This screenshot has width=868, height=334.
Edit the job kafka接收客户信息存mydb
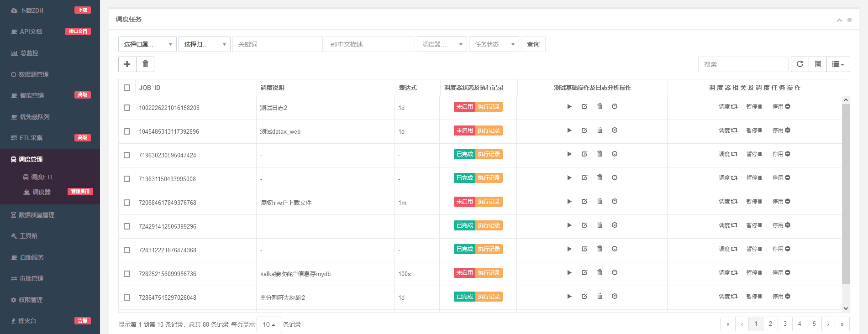(x=584, y=273)
